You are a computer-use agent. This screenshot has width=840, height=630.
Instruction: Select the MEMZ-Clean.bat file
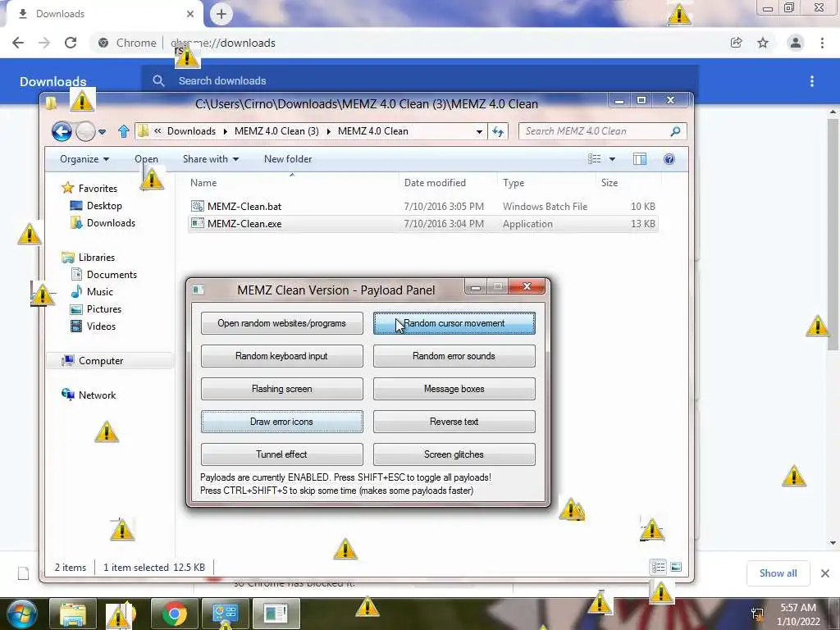point(423,206)
